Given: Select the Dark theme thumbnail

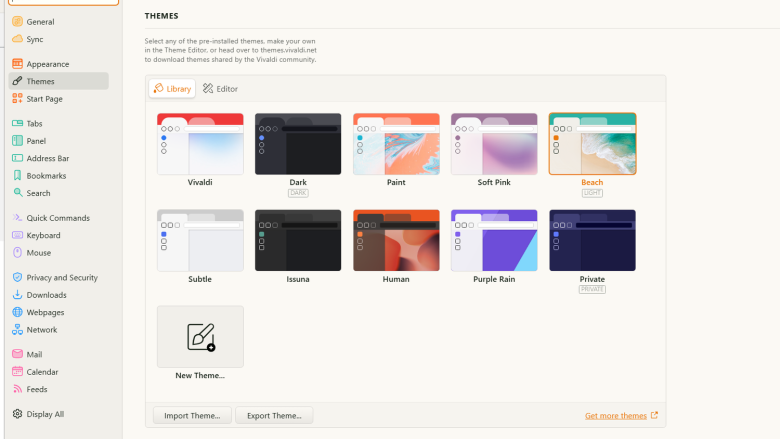Looking at the screenshot, I should point(298,144).
